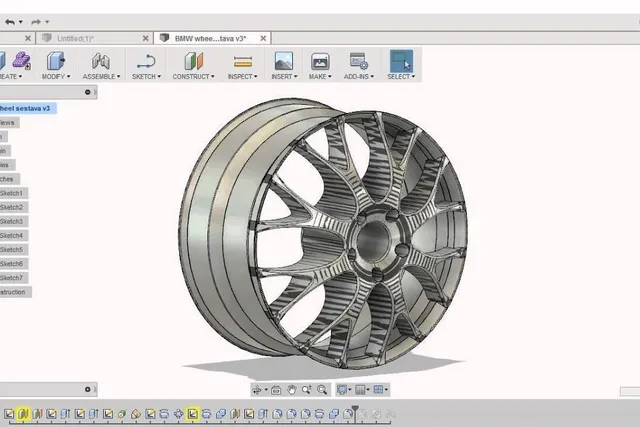Open the Redo history dropdown arrow
This screenshot has height=427, width=640.
point(47,22)
